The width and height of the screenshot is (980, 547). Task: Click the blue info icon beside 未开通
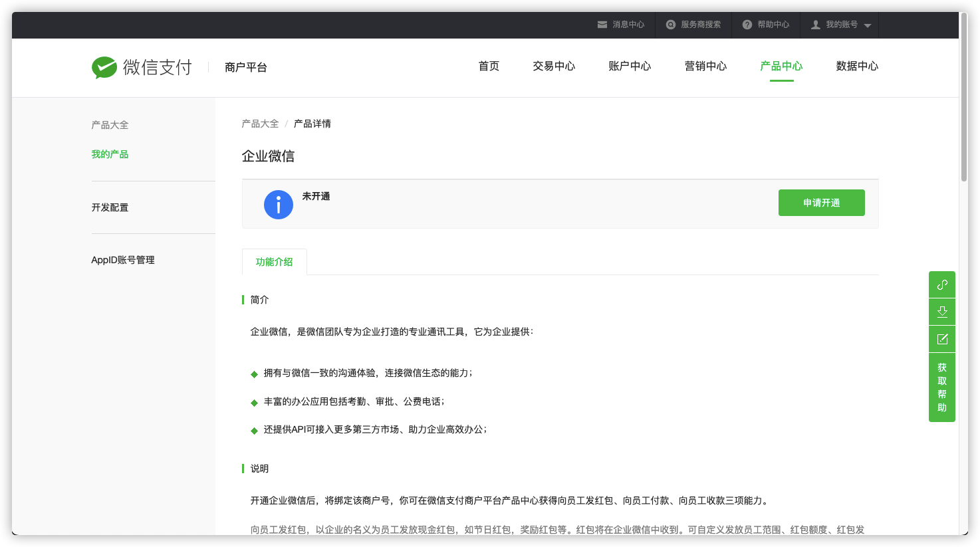click(279, 205)
